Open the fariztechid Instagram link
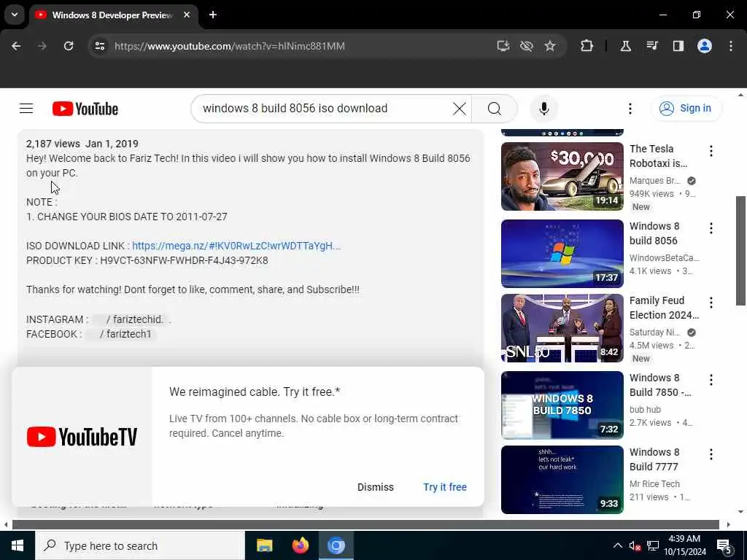This screenshot has height=560, width=747. click(x=135, y=319)
